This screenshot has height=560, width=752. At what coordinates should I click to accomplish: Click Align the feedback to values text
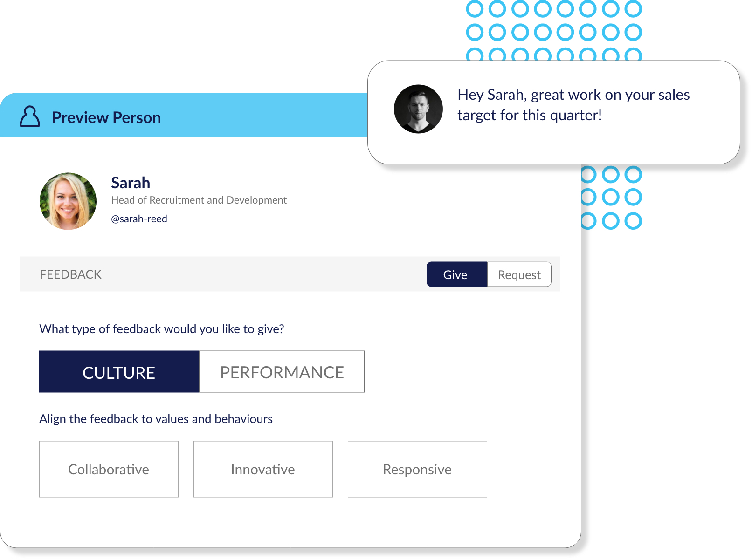pyautogui.click(x=156, y=419)
